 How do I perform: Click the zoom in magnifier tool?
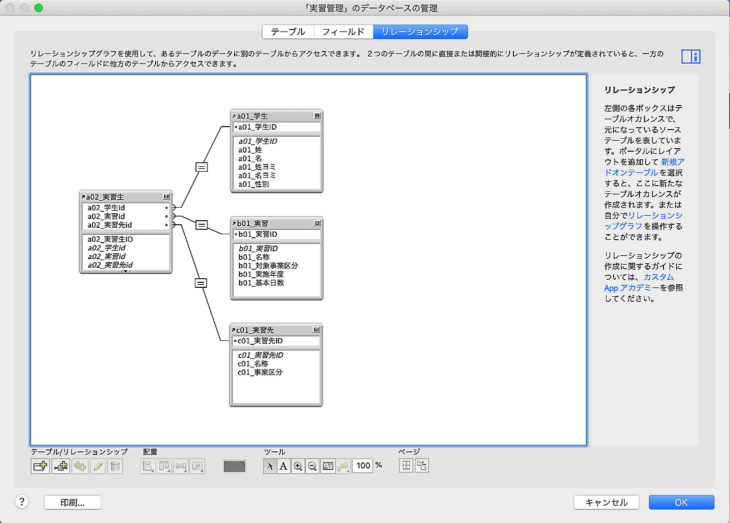pos(298,466)
